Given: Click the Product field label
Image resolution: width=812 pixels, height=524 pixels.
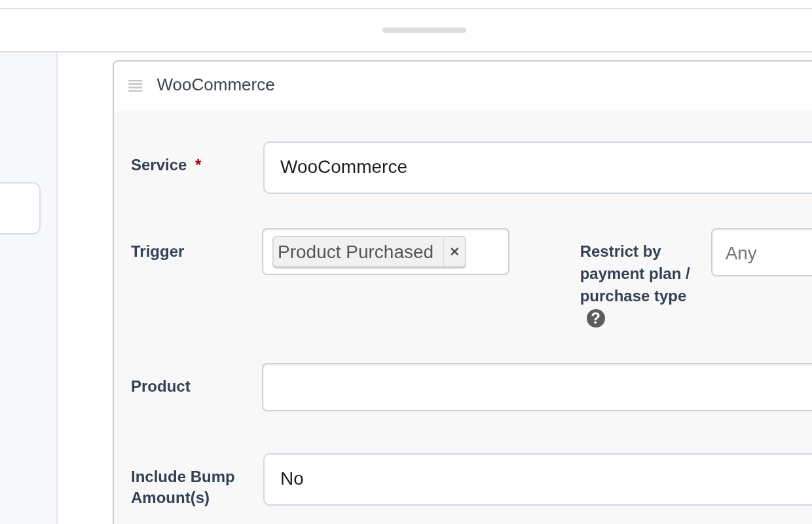Looking at the screenshot, I should click(160, 386).
